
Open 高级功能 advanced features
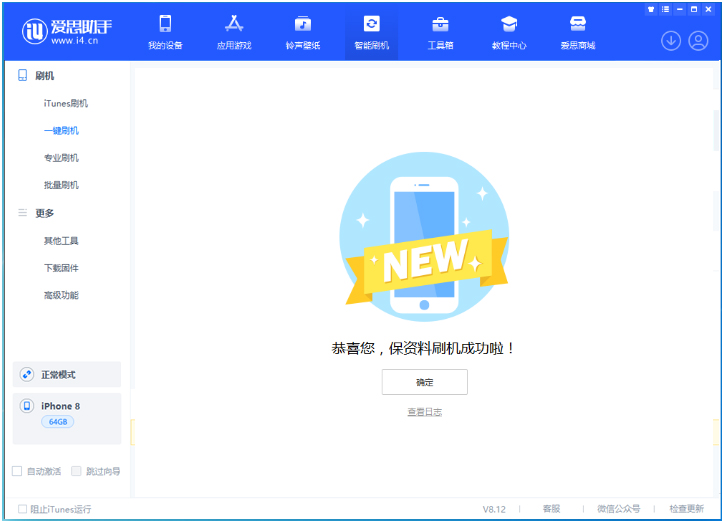(x=61, y=295)
